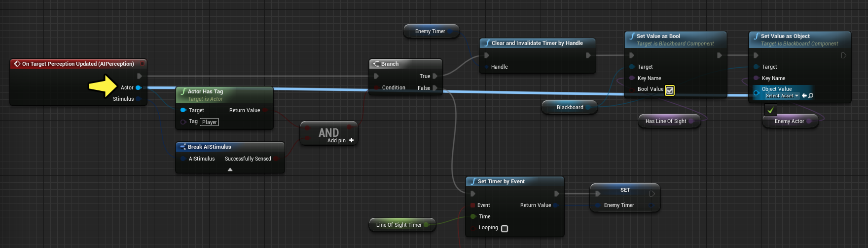This screenshot has width=868, height=248.
Task: Select the Blackboard variable node
Action: tap(570, 107)
